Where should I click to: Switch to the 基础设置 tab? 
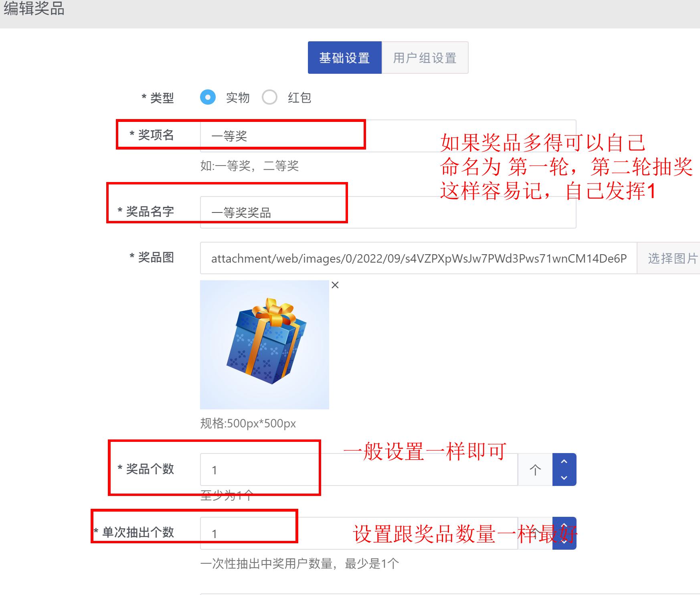(x=344, y=58)
